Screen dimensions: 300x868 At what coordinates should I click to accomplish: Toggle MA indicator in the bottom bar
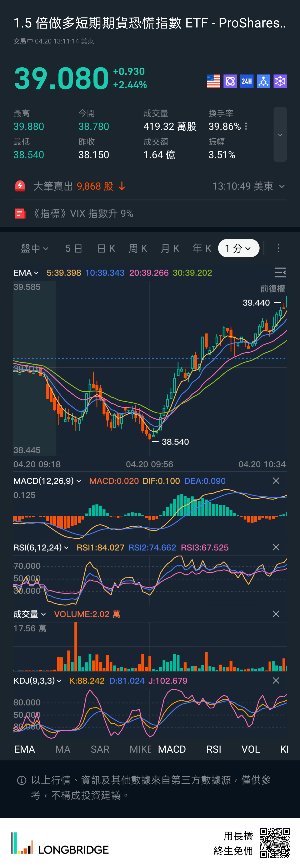click(63, 749)
